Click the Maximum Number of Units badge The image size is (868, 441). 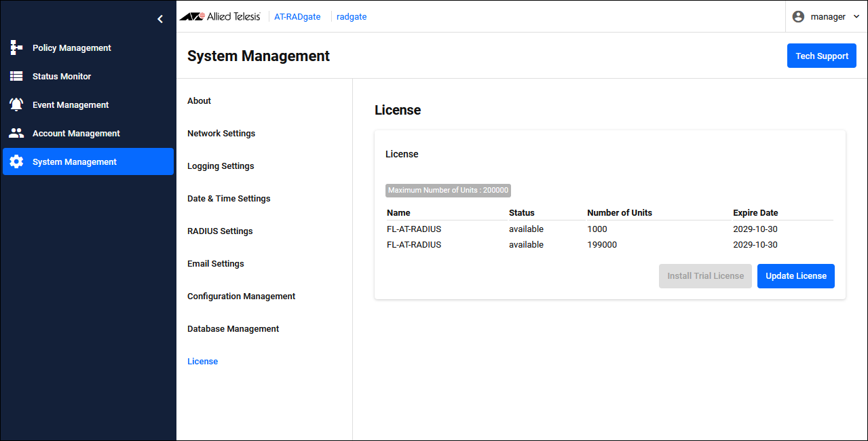[x=448, y=191]
